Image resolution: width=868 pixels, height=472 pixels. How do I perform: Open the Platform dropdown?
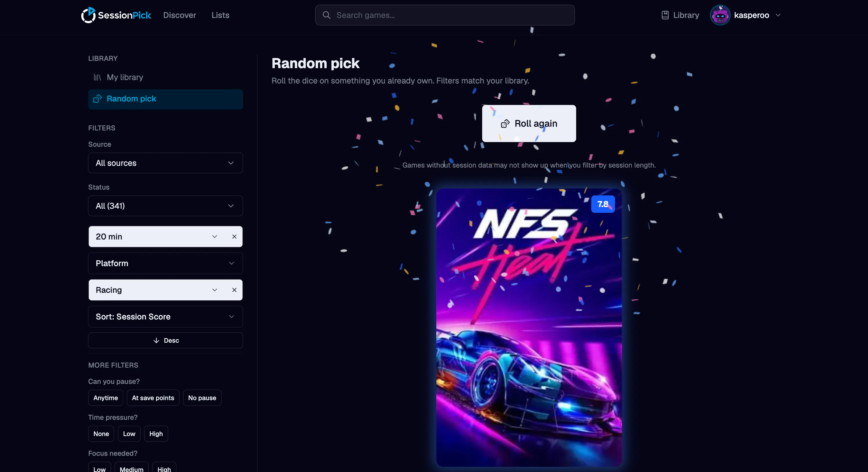coord(165,263)
